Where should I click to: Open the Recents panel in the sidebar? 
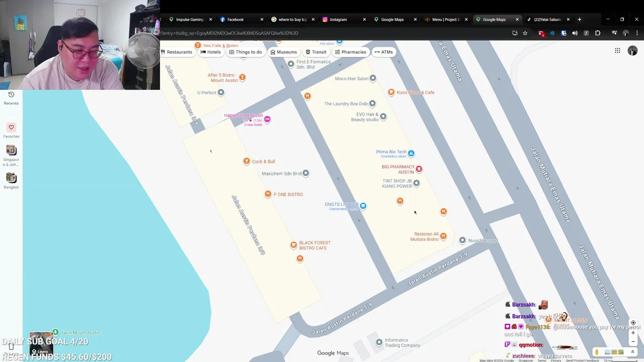click(11, 98)
